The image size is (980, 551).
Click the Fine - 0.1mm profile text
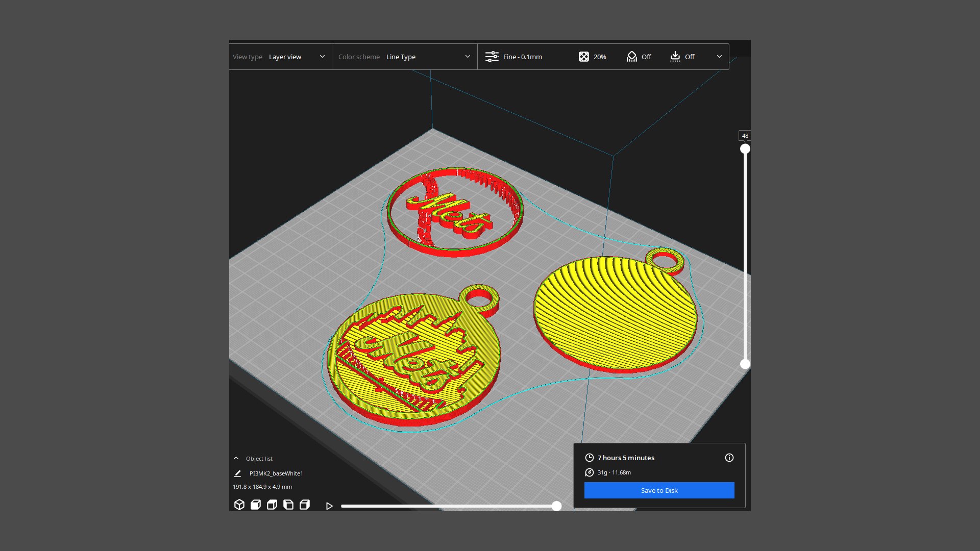coord(523,57)
